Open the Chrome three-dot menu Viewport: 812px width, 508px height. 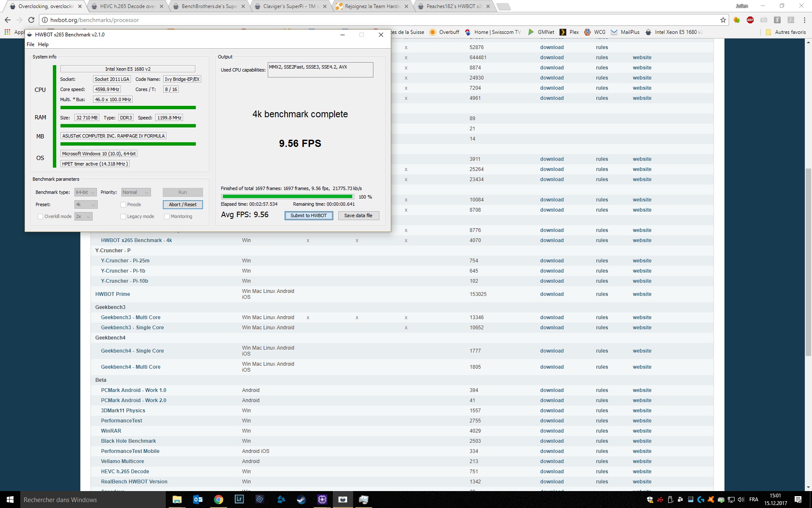pyautogui.click(x=804, y=20)
